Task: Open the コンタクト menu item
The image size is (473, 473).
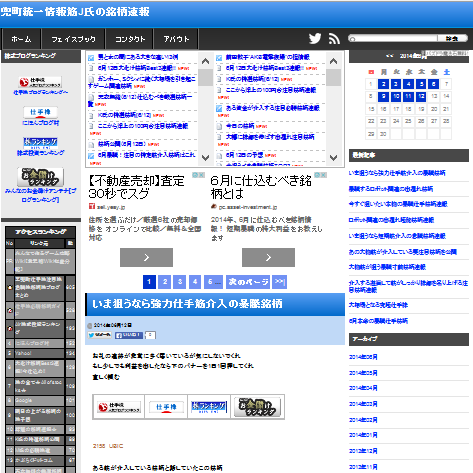Action: [x=130, y=39]
